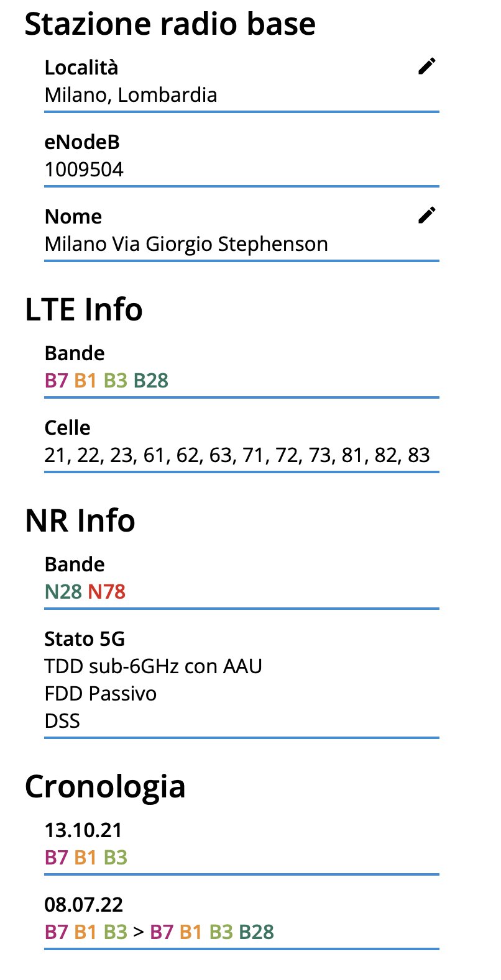Click the TDD sub-6GHz con AAU status

pyautogui.click(x=153, y=666)
